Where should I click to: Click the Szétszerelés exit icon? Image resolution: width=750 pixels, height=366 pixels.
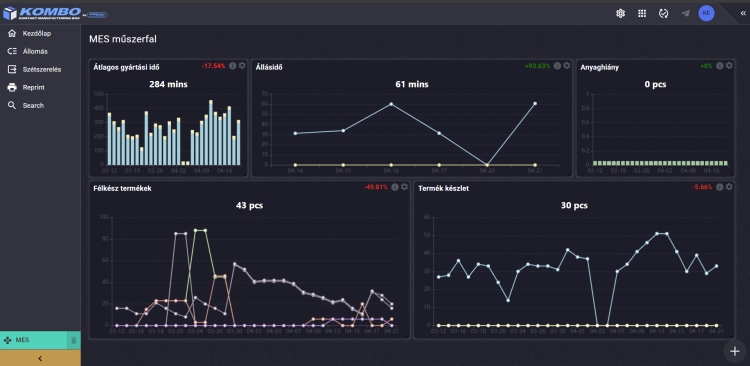click(x=12, y=69)
